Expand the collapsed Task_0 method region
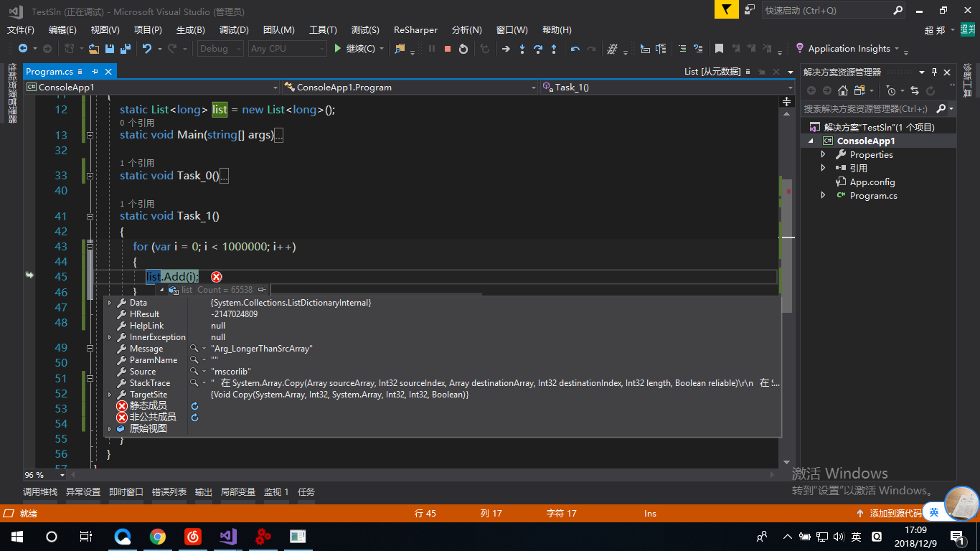Image resolution: width=980 pixels, height=551 pixels. point(90,176)
